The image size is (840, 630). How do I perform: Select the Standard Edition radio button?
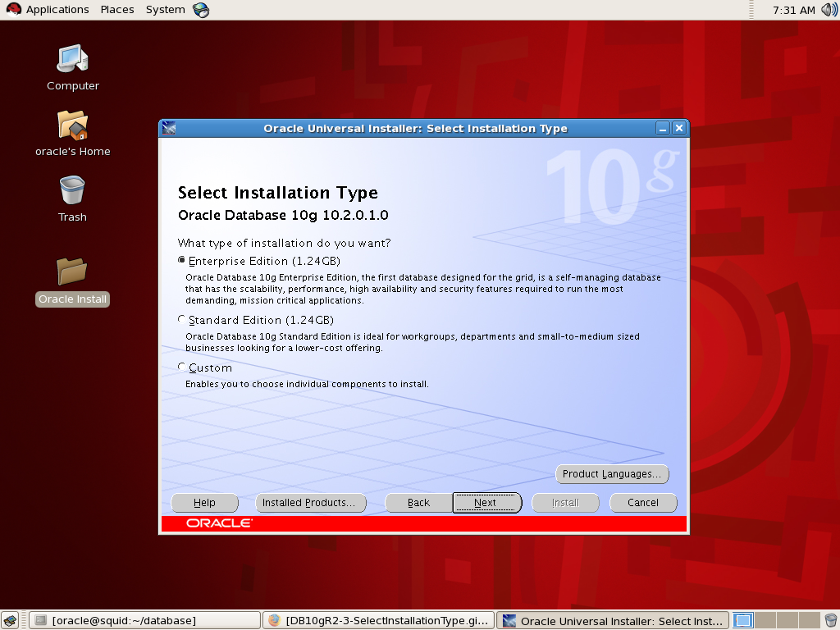coord(181,319)
